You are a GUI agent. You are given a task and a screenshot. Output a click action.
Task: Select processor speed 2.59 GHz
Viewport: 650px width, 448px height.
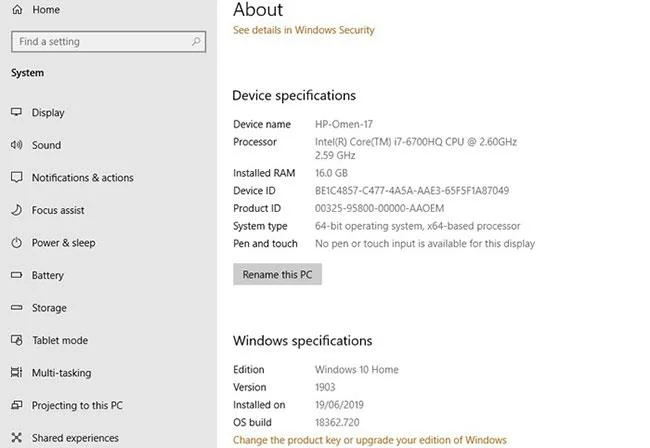click(335, 155)
